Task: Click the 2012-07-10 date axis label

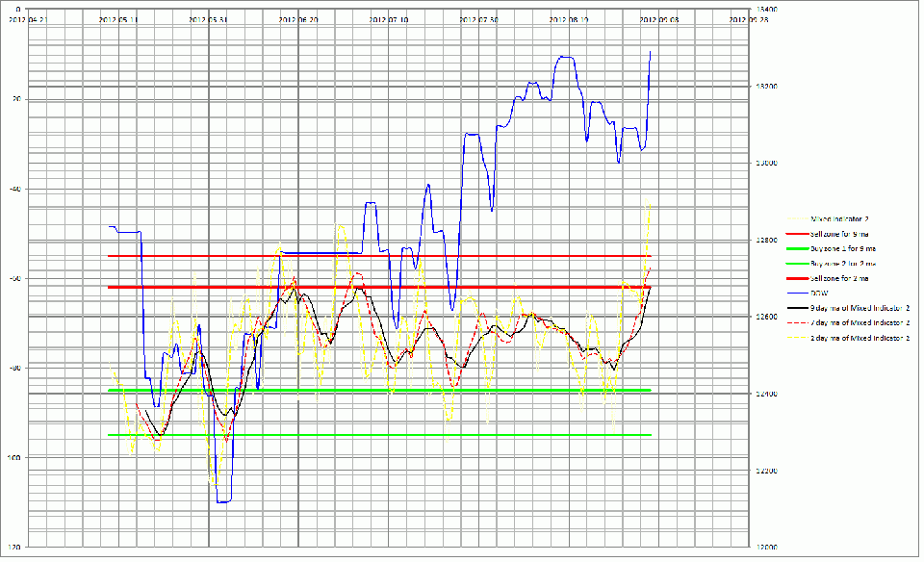Action: pos(388,19)
